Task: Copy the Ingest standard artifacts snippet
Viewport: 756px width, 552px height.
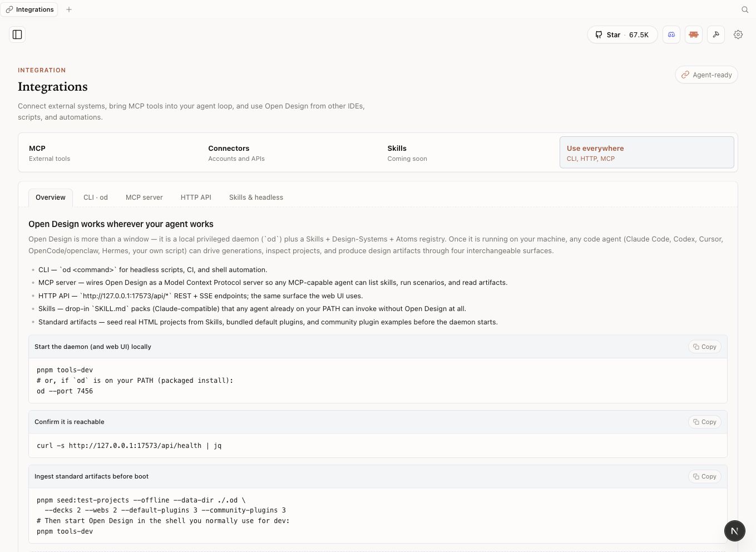Action: (705, 476)
